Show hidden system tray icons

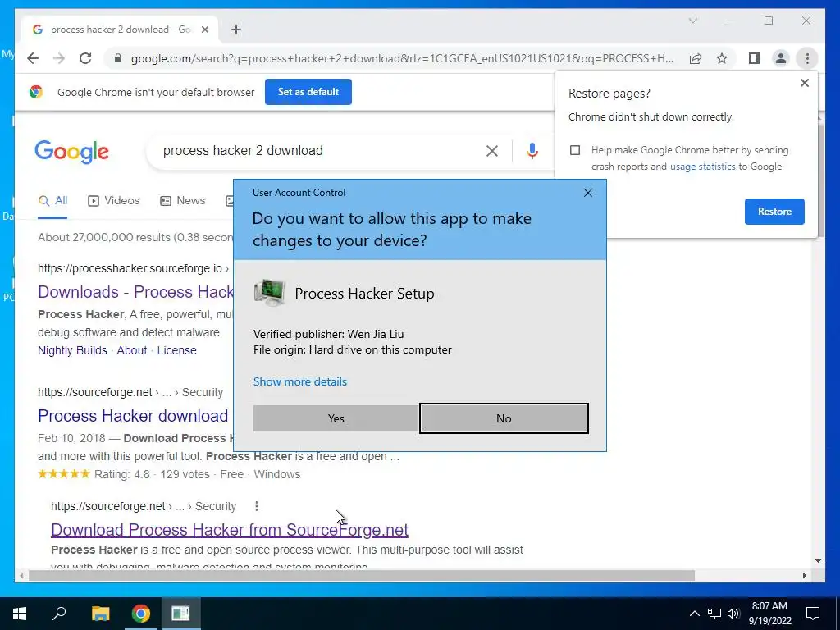[x=694, y=614]
